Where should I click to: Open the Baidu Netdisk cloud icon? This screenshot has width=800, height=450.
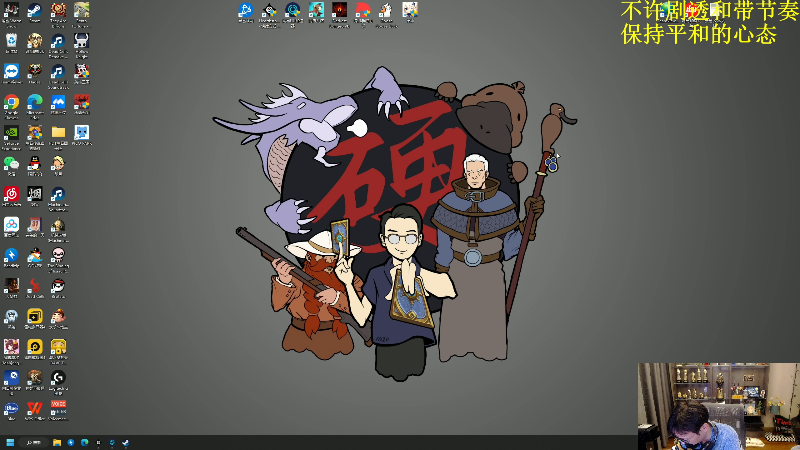(x=11, y=225)
